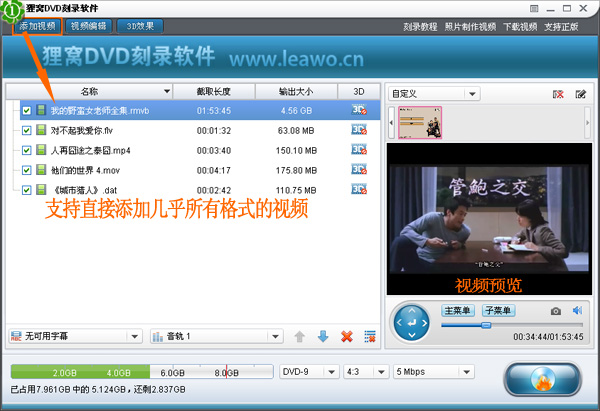Click the playback progress slider handle

tap(486, 325)
